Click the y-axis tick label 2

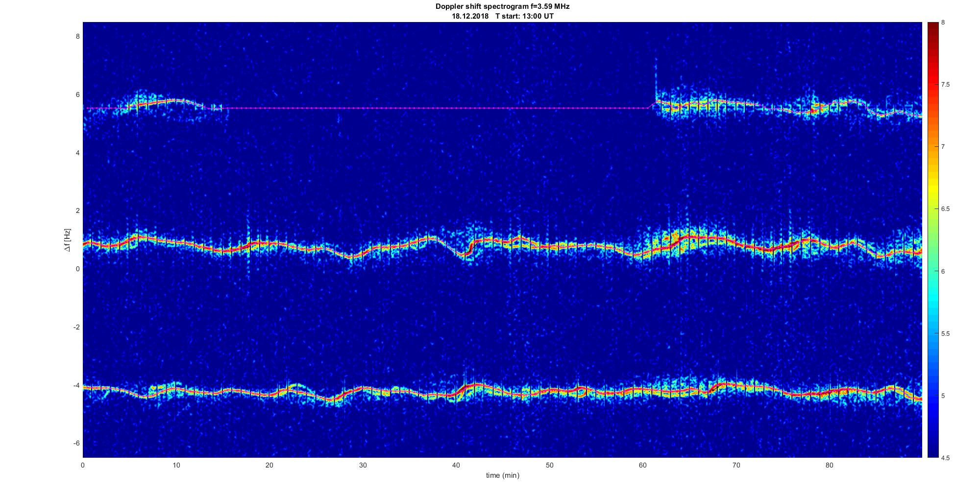pyautogui.click(x=77, y=211)
